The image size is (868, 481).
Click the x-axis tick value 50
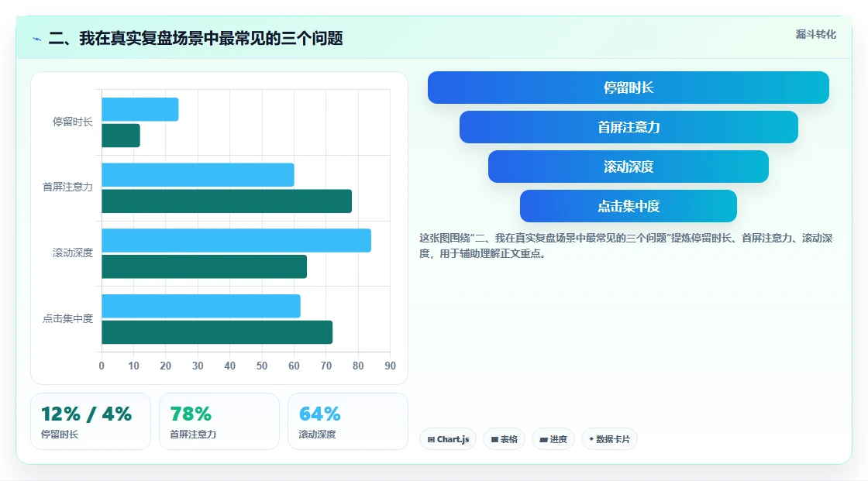click(262, 366)
